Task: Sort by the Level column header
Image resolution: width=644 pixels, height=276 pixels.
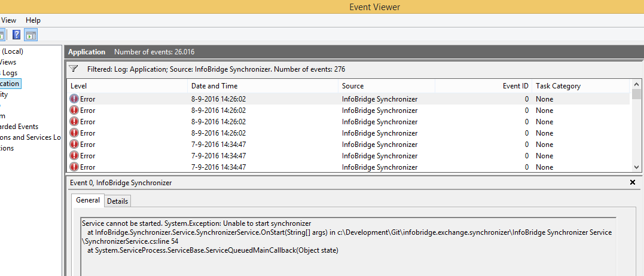Action: point(127,86)
